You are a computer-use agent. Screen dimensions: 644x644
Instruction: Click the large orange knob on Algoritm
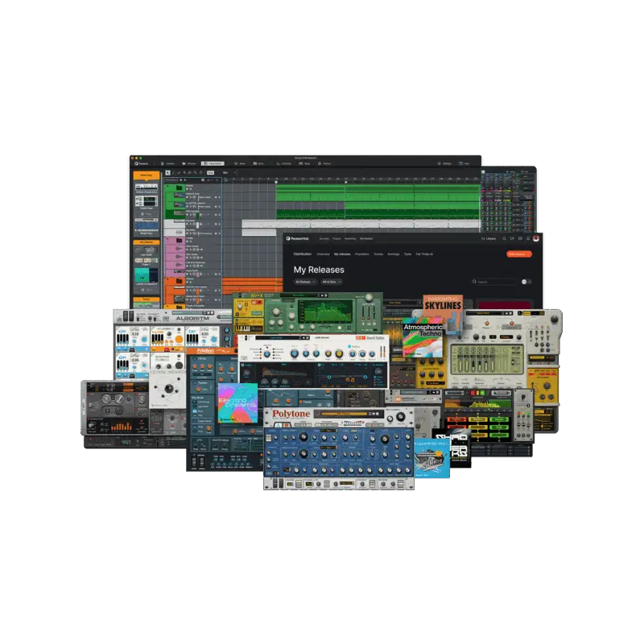[x=179, y=340]
